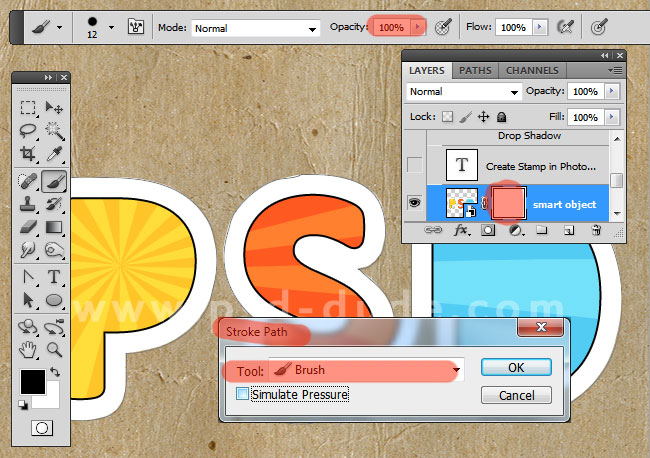
Task: Open the options bar Opacity slider arrow
Action: pyautogui.click(x=417, y=27)
